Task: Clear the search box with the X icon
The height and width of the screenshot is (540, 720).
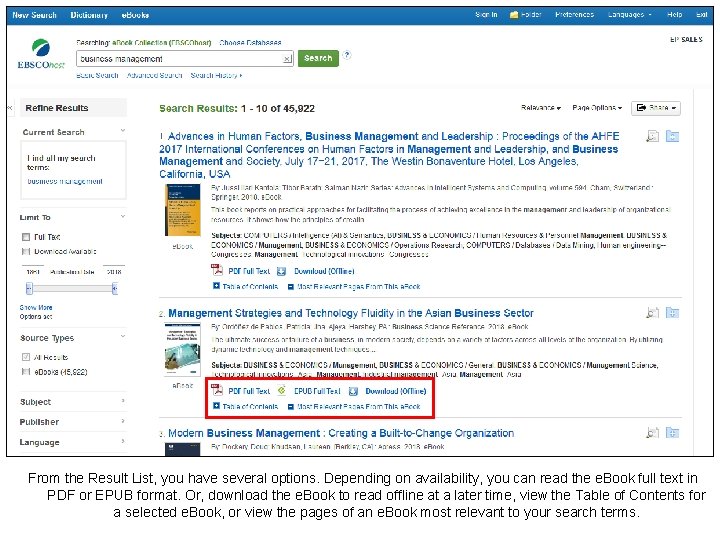Action: pyautogui.click(x=287, y=59)
